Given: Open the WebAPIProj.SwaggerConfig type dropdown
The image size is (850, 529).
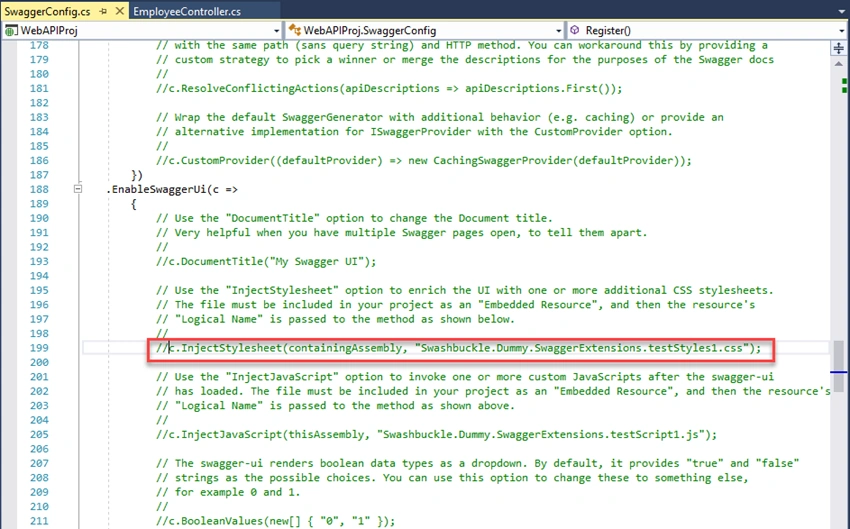Looking at the screenshot, I should point(426,30).
